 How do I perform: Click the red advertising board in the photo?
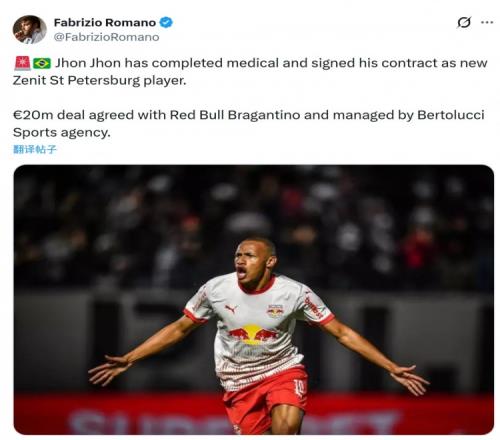pos(254,414)
